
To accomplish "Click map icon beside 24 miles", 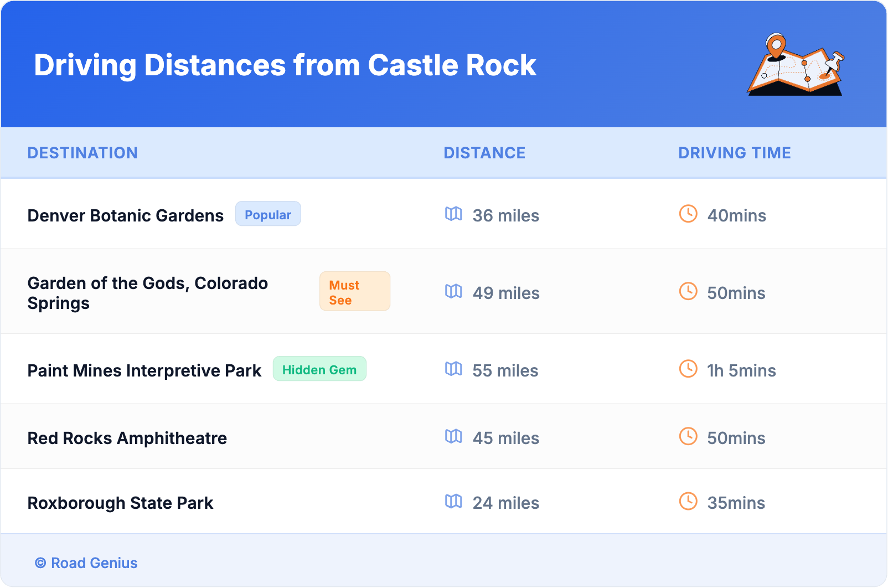I will pos(453,501).
